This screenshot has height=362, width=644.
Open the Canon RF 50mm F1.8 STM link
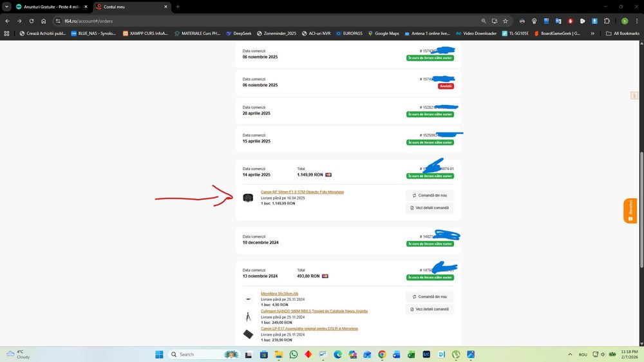point(302,192)
